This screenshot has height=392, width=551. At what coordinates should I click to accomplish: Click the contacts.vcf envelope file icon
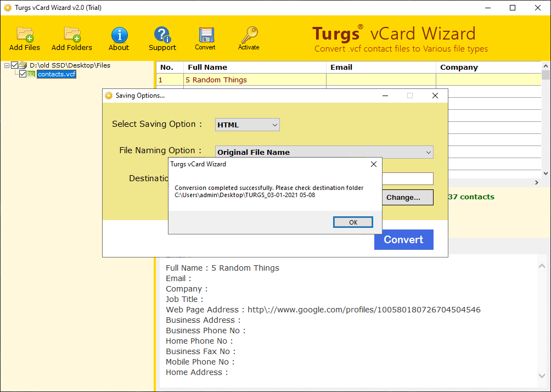31,74
